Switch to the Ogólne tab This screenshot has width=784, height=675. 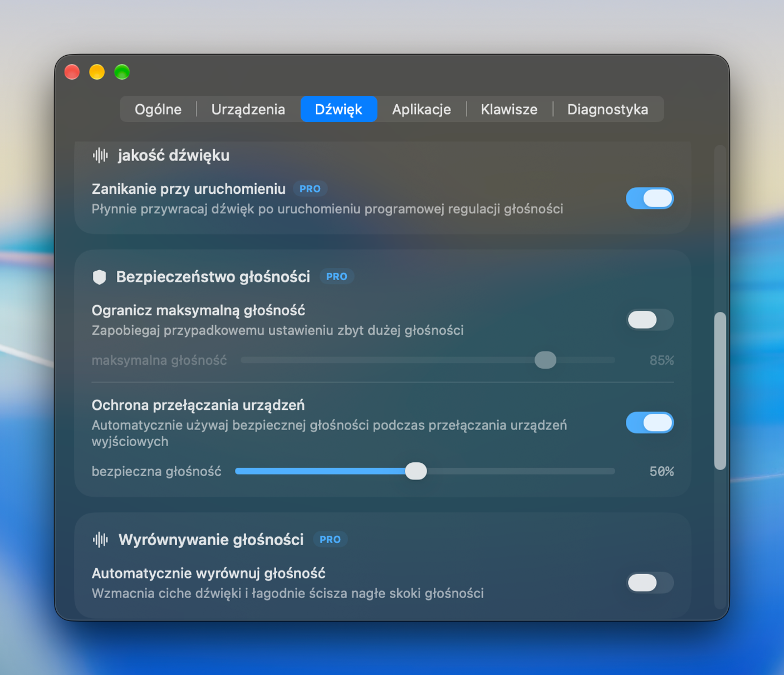point(158,109)
